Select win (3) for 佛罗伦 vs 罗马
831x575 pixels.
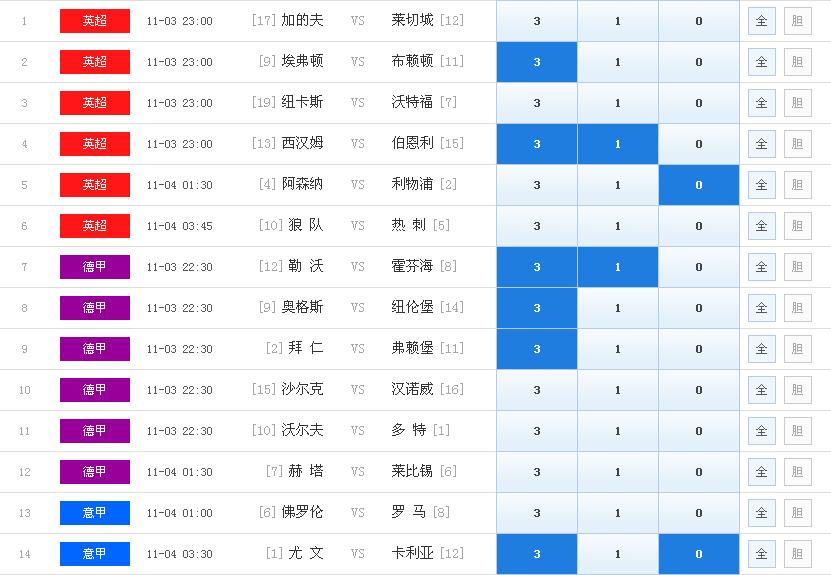click(537, 513)
